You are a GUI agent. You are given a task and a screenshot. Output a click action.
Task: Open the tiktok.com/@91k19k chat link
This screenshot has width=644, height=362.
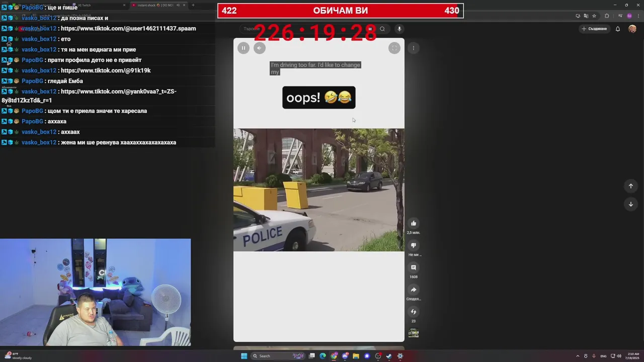(x=105, y=71)
